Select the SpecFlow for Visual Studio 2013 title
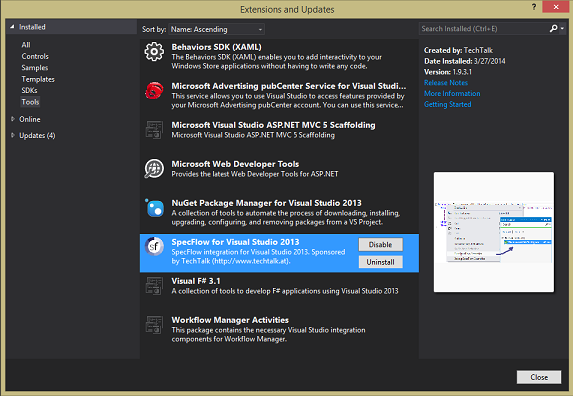Viewport: 573px width, 396px height. point(235,242)
